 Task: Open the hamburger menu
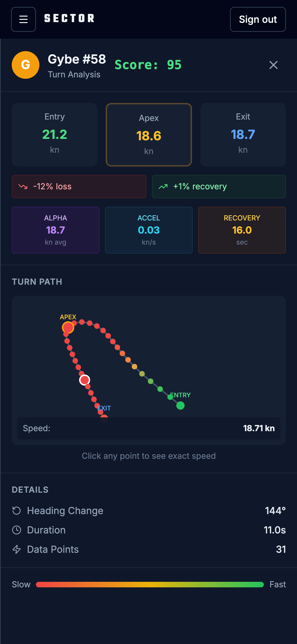tap(23, 19)
